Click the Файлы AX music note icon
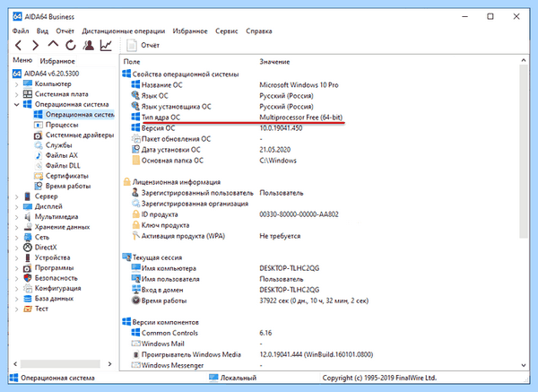538x392 pixels. 38,155
